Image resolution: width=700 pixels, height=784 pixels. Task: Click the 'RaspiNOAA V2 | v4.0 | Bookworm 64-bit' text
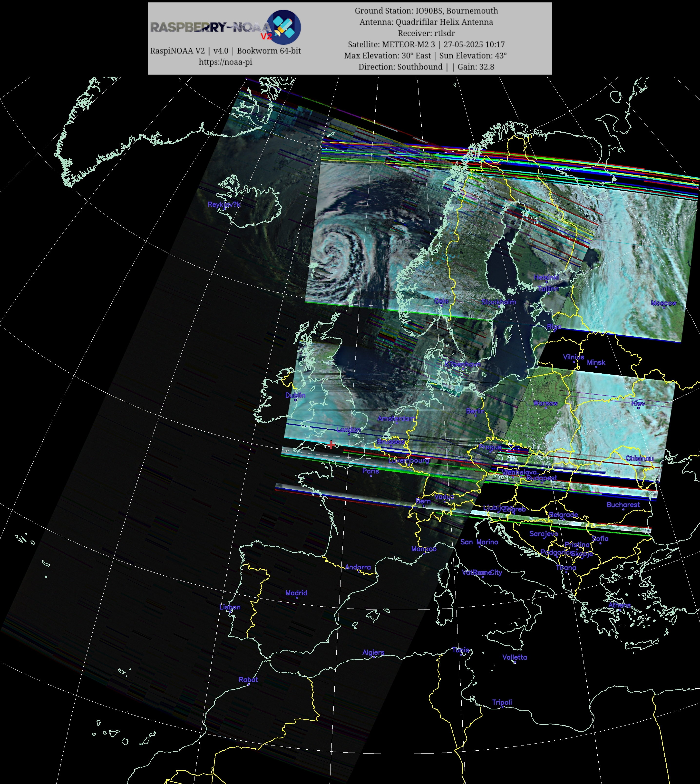(225, 51)
